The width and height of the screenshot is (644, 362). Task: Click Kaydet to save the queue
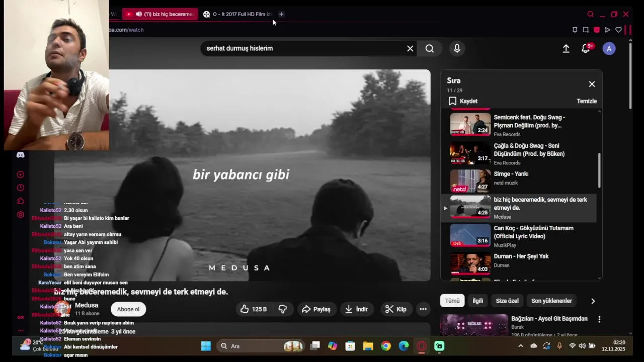click(463, 101)
